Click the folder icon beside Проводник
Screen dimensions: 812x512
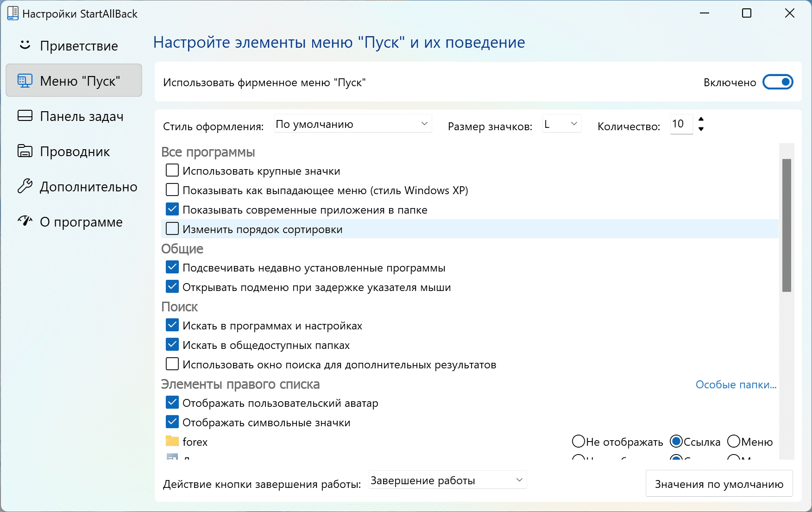click(25, 151)
